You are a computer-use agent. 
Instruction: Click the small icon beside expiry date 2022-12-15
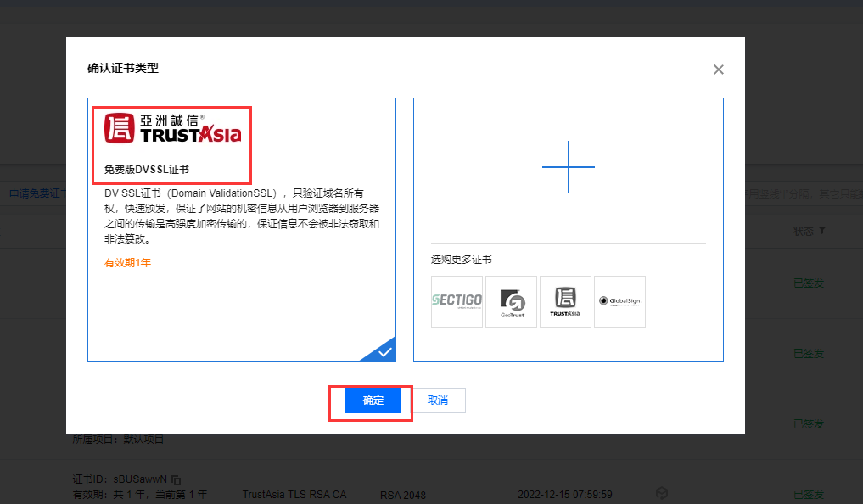(661, 493)
